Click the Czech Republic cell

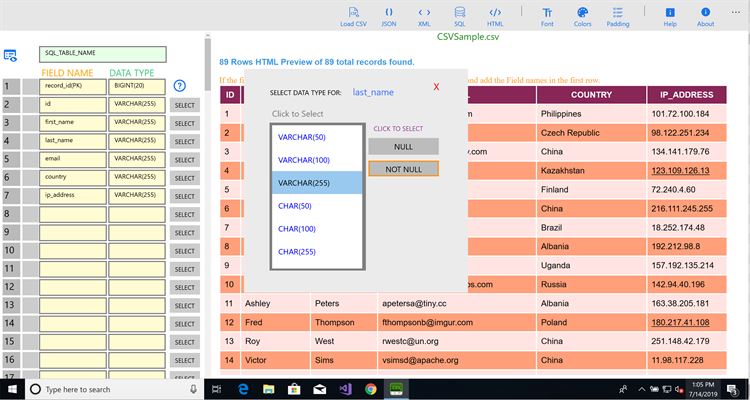(591, 133)
